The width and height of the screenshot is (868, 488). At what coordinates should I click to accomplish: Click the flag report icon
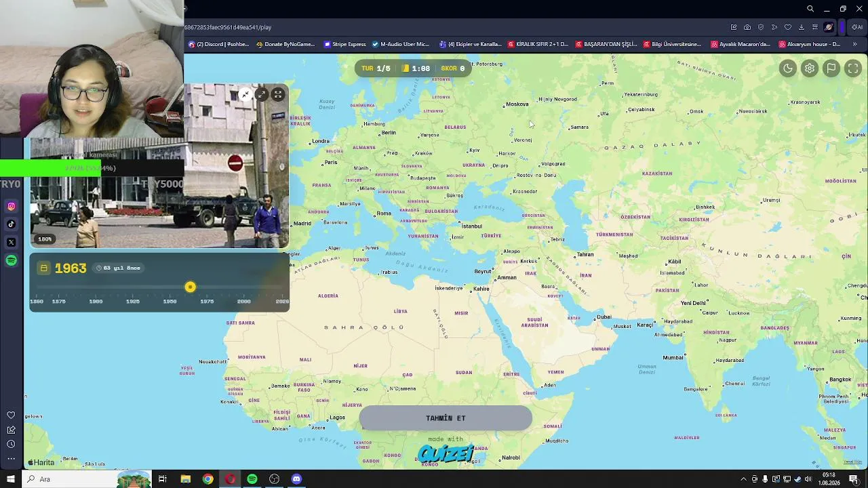[831, 68]
